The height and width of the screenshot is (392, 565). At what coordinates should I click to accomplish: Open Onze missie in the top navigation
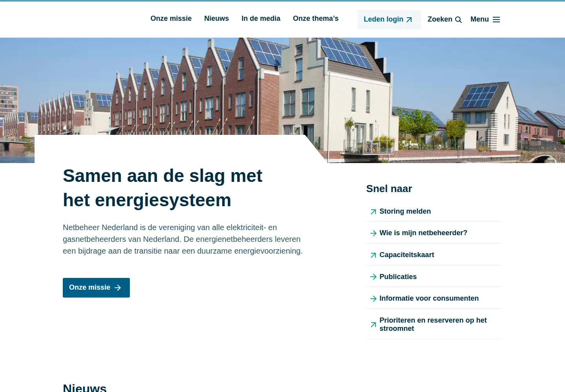pos(171,18)
